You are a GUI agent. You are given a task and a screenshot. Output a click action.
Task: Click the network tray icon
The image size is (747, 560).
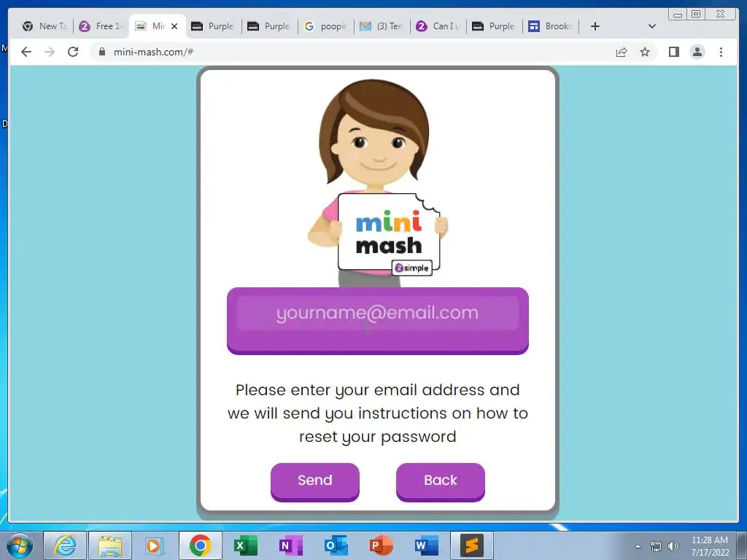(656, 546)
